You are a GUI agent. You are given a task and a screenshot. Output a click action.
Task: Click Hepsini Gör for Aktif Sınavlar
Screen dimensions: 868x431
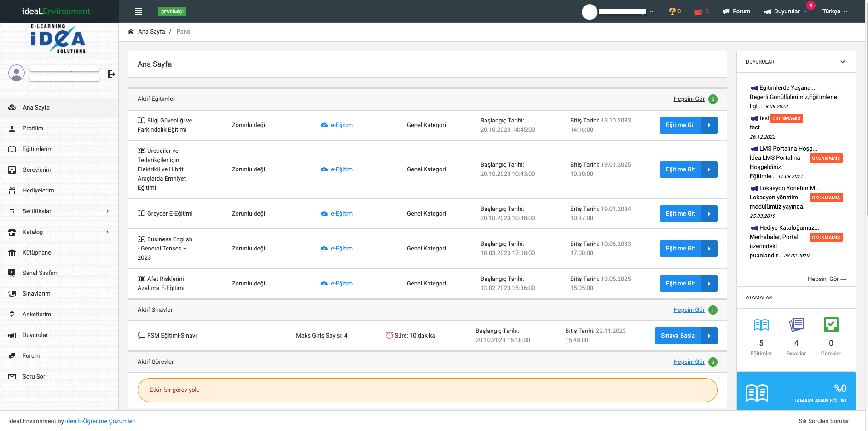(x=689, y=310)
